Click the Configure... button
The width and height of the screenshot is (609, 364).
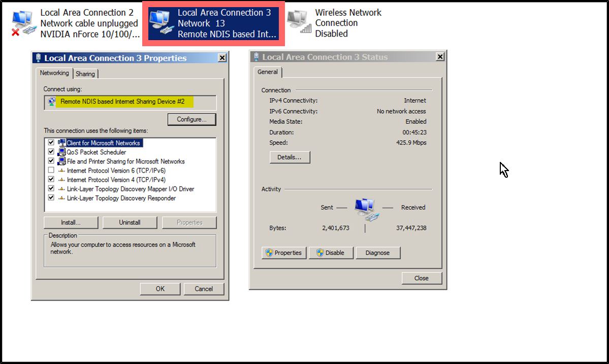192,119
